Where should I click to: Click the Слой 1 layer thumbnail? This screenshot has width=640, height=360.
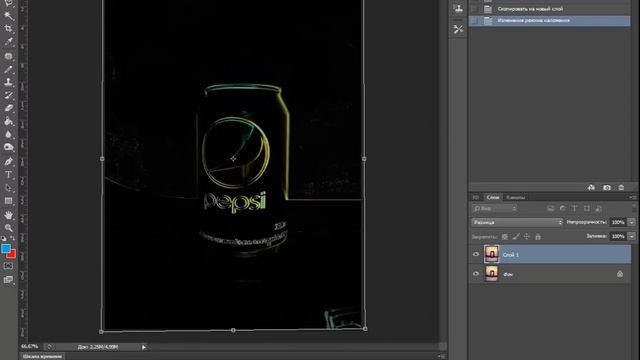(491, 254)
